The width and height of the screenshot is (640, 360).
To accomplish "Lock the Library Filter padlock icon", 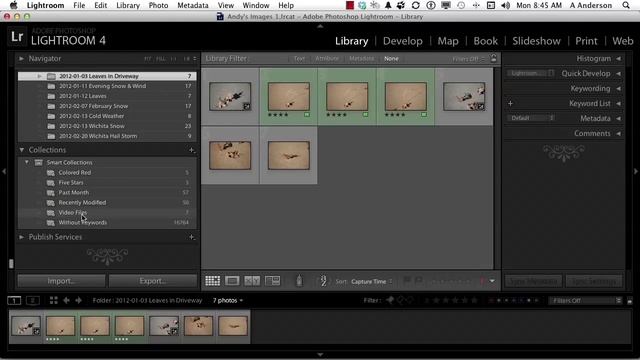I will pyautogui.click(x=493, y=58).
